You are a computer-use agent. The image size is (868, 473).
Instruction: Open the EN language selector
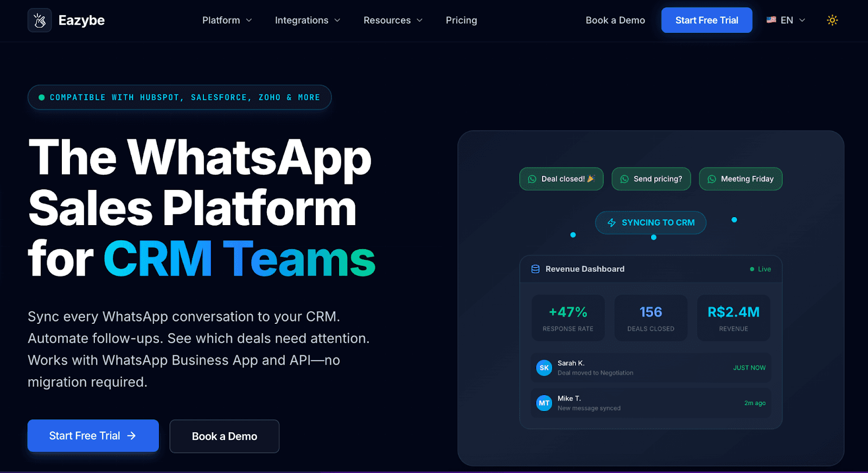pyautogui.click(x=786, y=20)
